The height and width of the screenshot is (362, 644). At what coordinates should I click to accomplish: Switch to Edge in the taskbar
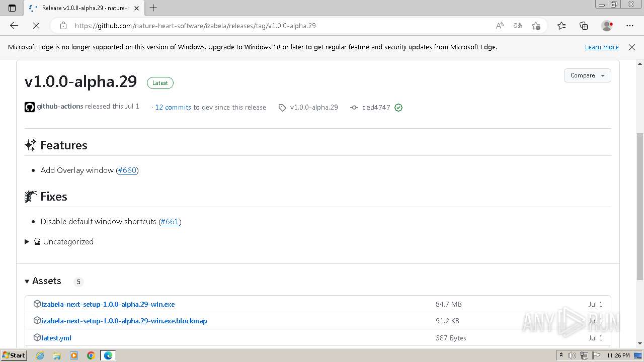click(108, 355)
